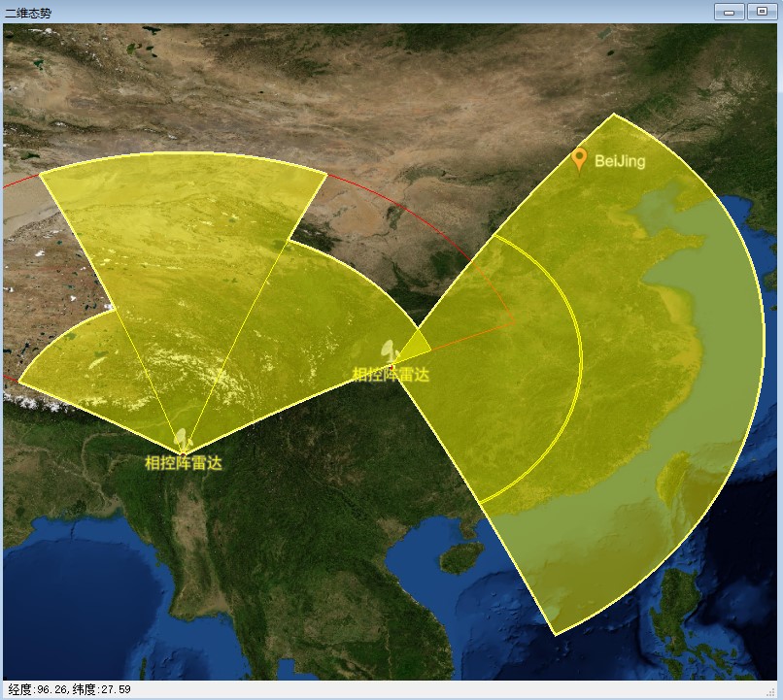This screenshot has width=783, height=700.
Task: Select the BeiJing map label
Action: click(620, 161)
